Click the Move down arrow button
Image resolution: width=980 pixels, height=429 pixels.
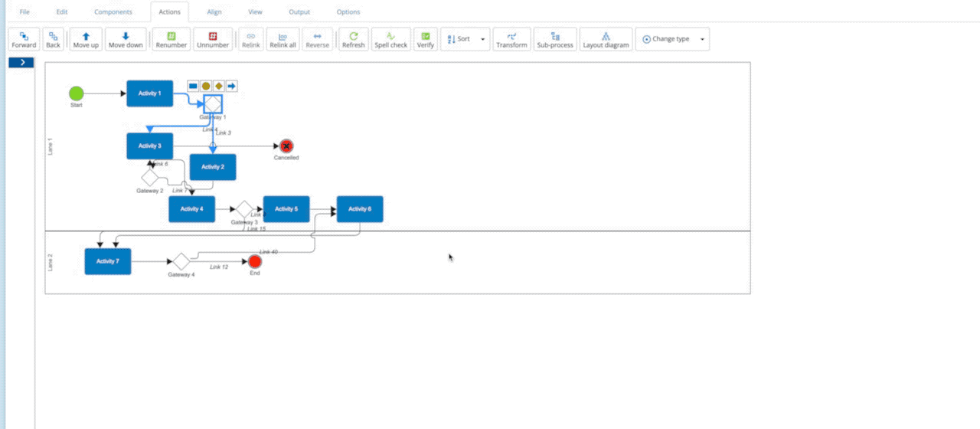126,40
